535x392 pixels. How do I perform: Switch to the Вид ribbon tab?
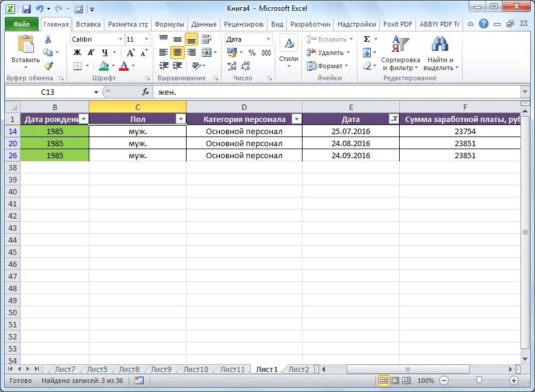(x=277, y=24)
